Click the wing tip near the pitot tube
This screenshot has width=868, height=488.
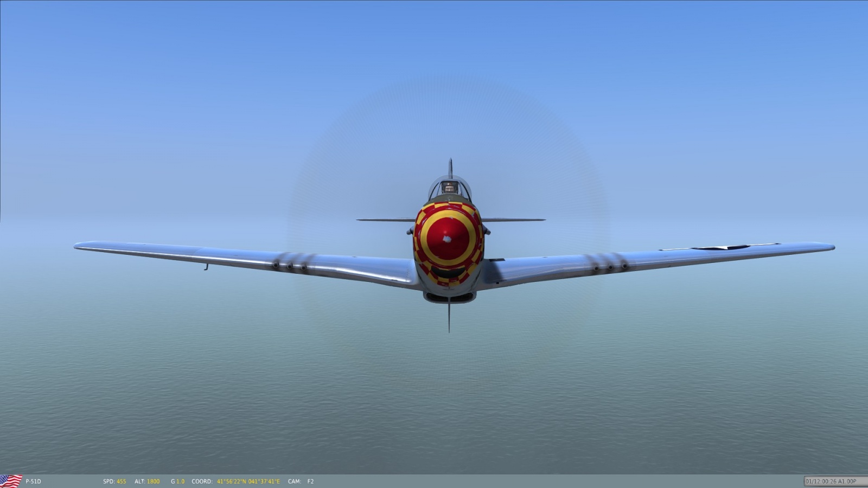pos(81,246)
